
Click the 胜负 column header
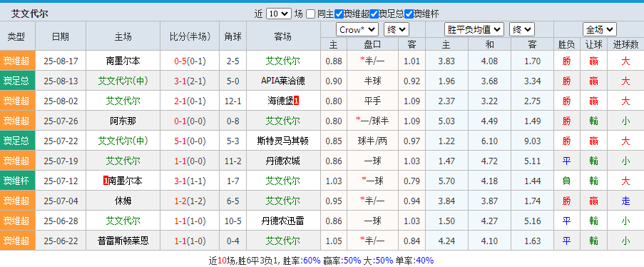[x=566, y=44]
